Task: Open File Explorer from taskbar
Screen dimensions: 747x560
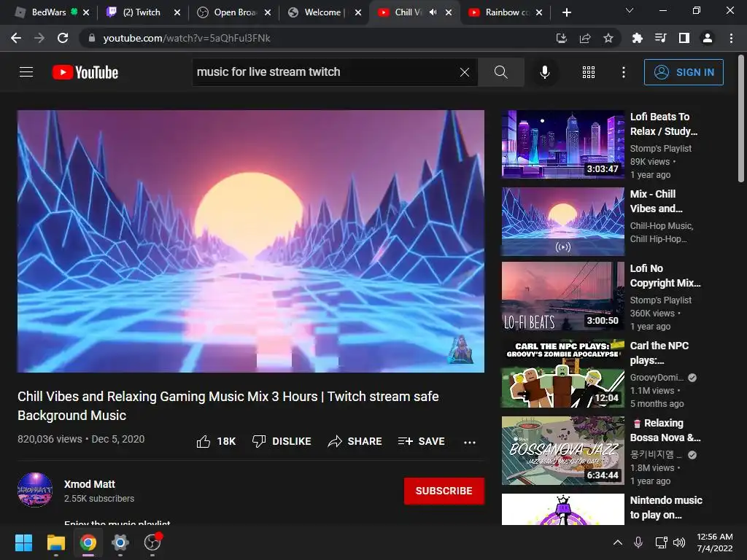Action: coord(55,542)
